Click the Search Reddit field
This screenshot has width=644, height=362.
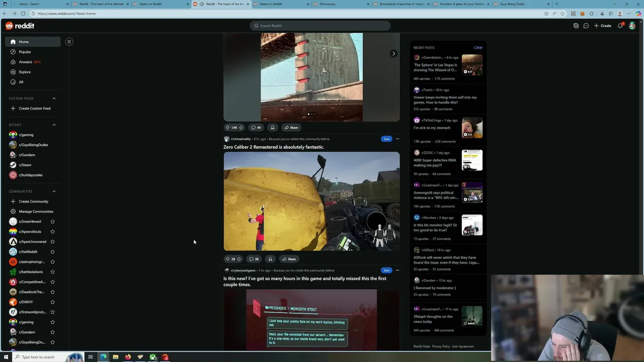tap(320, 26)
